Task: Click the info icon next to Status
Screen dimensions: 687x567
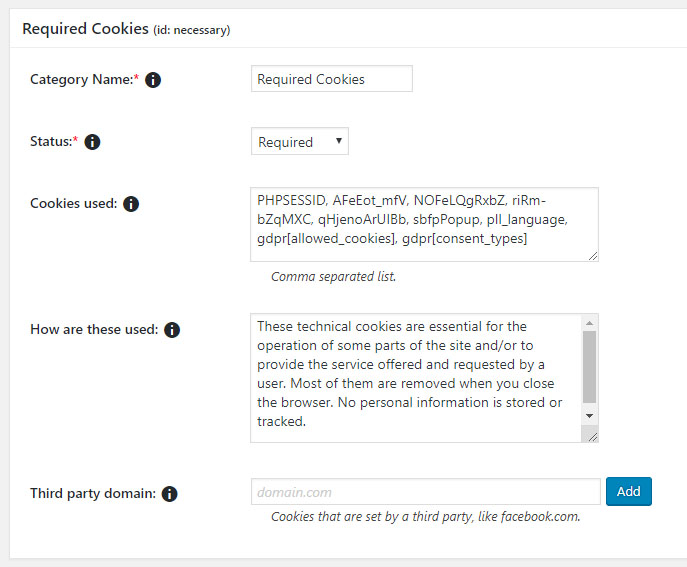Action: coord(92,143)
